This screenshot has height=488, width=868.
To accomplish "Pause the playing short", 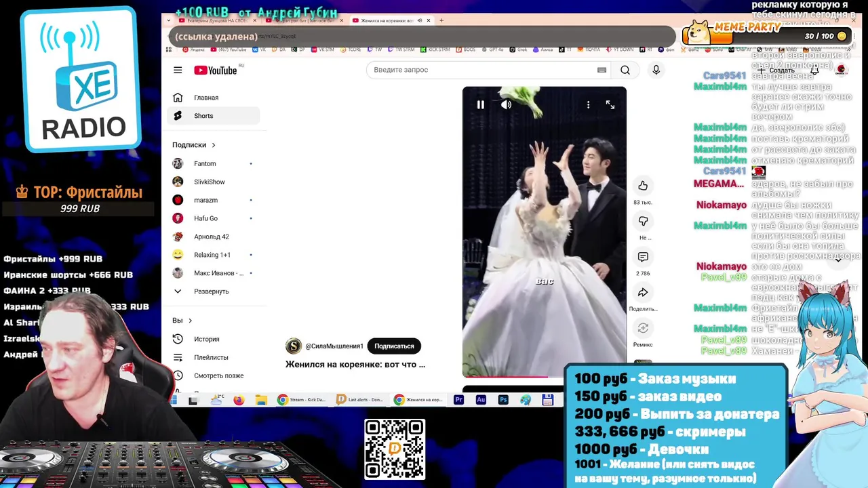I will (480, 104).
